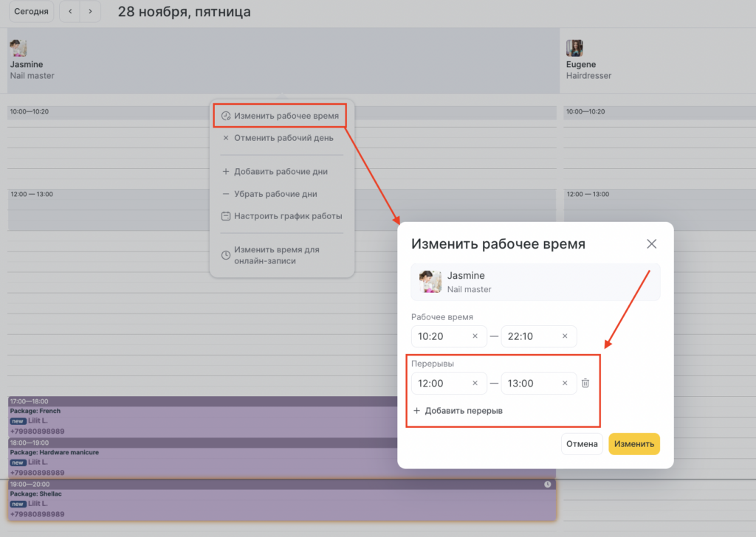Clear the 10:20 work start time

(475, 336)
